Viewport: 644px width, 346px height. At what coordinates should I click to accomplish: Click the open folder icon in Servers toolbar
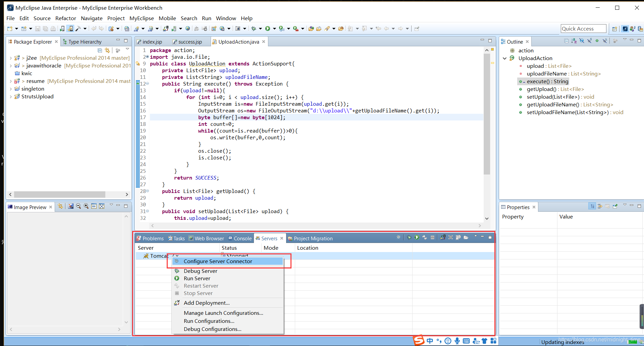tap(466, 237)
